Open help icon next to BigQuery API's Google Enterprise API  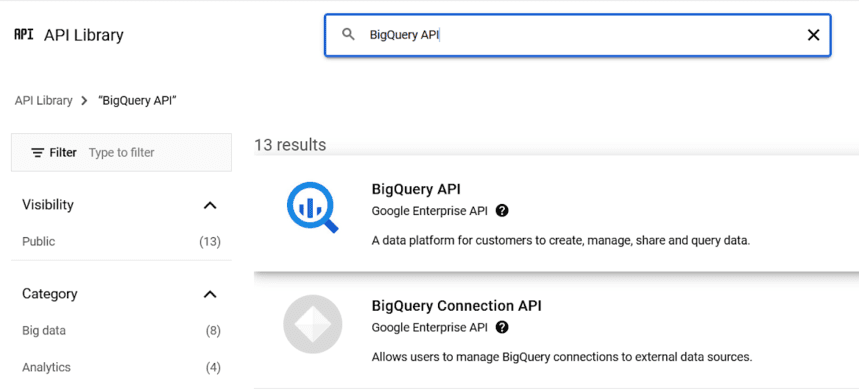click(502, 211)
